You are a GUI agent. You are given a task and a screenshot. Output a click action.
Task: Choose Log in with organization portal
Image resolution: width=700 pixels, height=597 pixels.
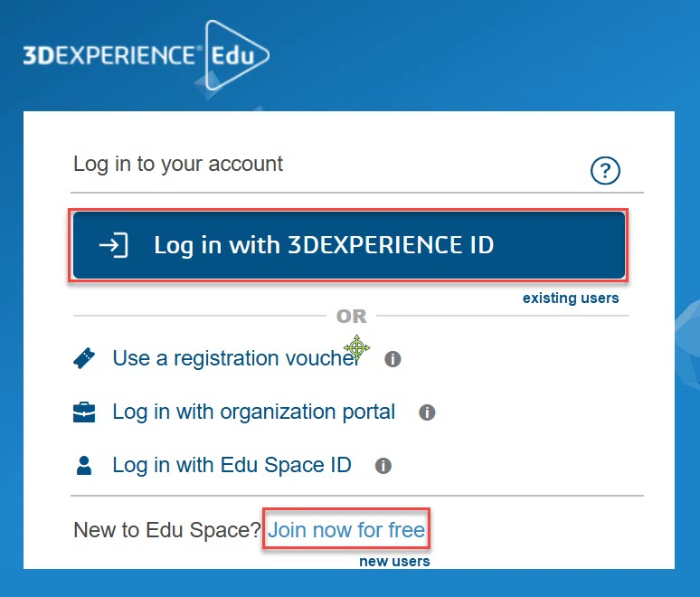(x=253, y=412)
